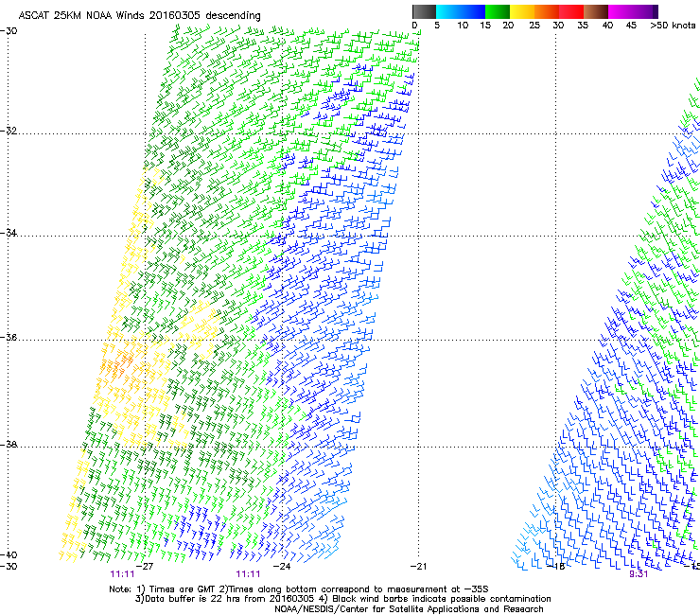Select the orange 25-30 knots legend swatch
Viewport: 700px width, 615px height.
click(547, 11)
